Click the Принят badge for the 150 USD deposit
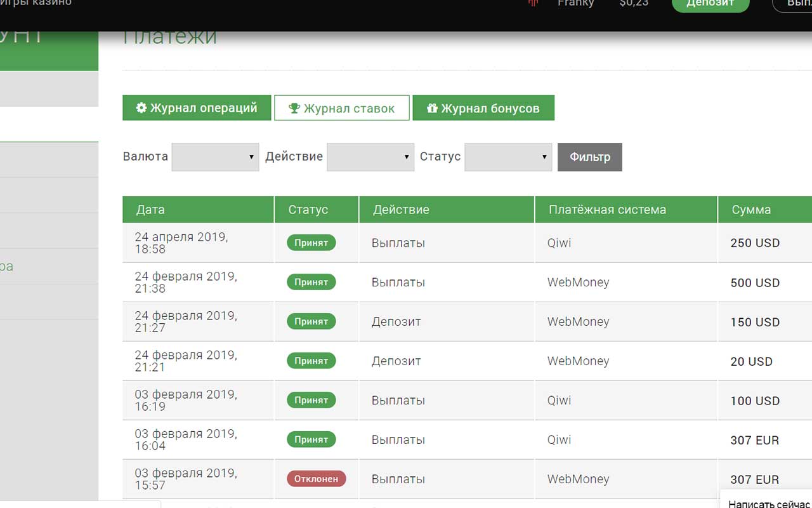This screenshot has width=812, height=508. pos(311,321)
